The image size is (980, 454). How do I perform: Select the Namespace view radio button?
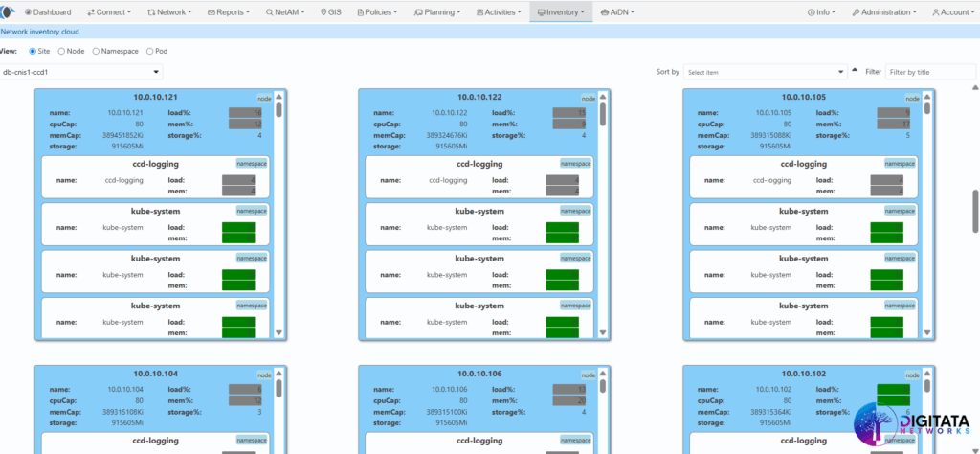click(96, 51)
